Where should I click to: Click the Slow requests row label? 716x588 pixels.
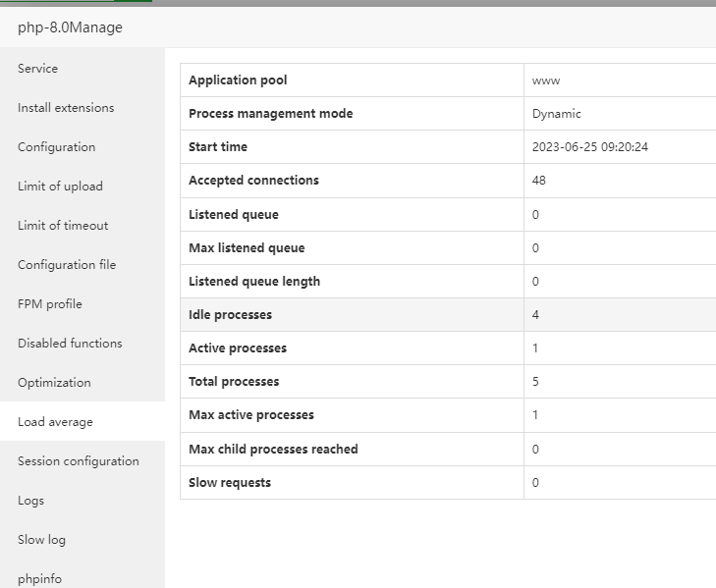230,483
